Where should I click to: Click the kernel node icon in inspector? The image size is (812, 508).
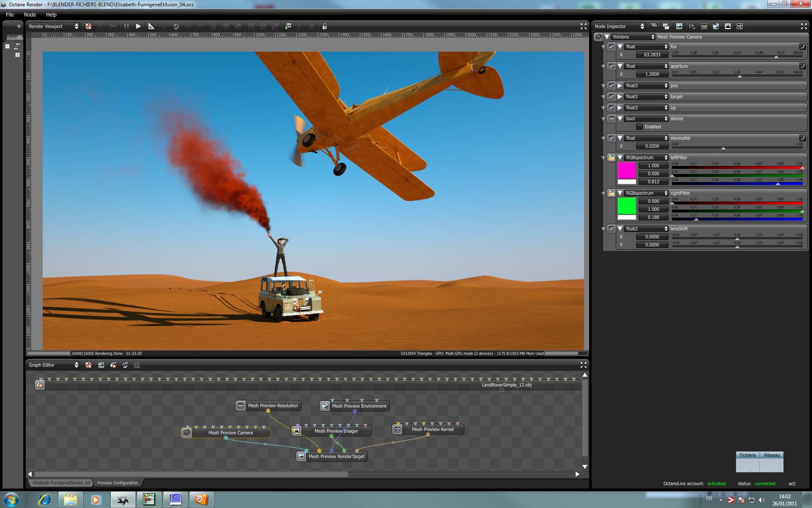tap(739, 26)
